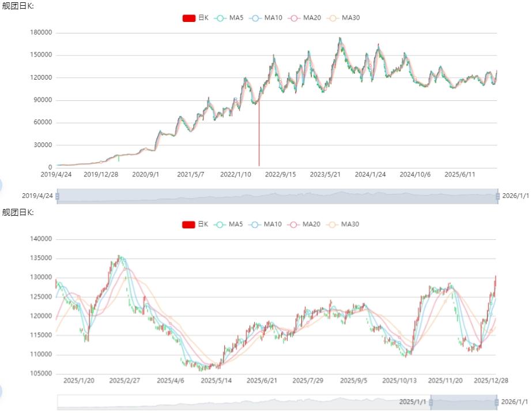Toggle the MA30 legend entry in the top chart

[332, 18]
